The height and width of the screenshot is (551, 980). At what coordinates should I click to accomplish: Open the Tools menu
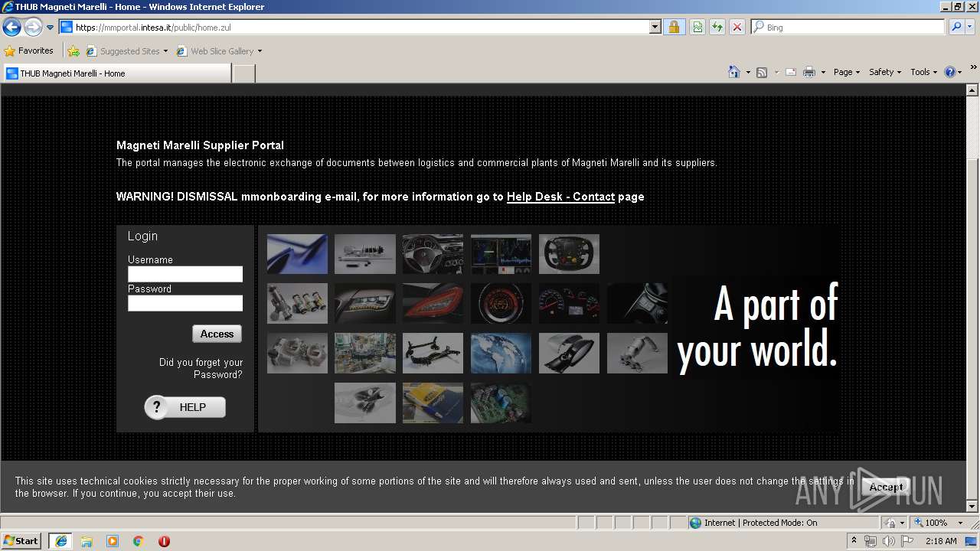923,72
